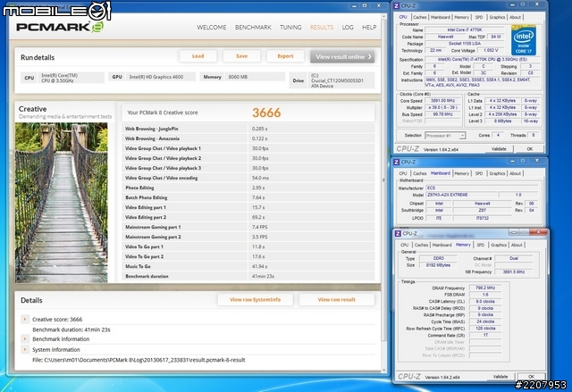
Task: Open the LOG section
Action: click(x=348, y=28)
